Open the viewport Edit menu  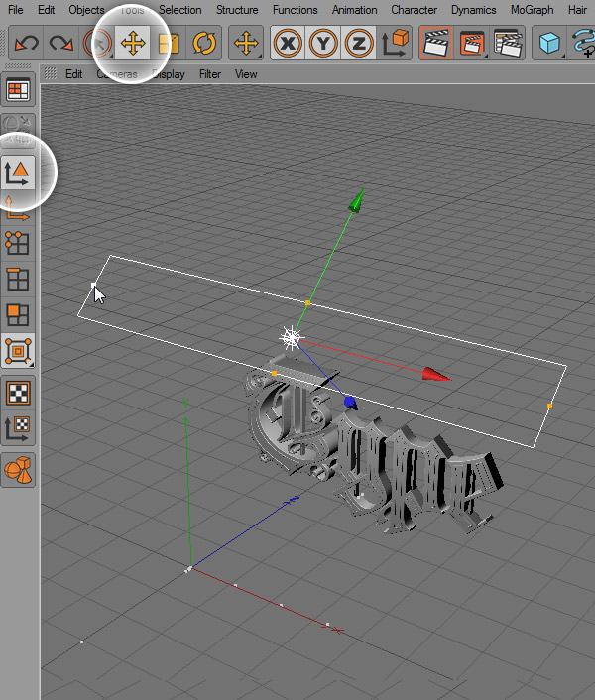[73, 74]
